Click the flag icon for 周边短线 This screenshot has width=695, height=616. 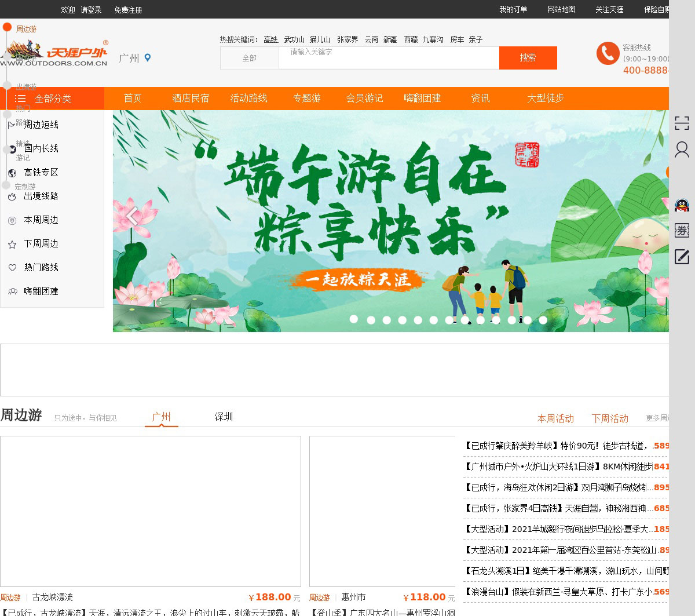pos(12,125)
